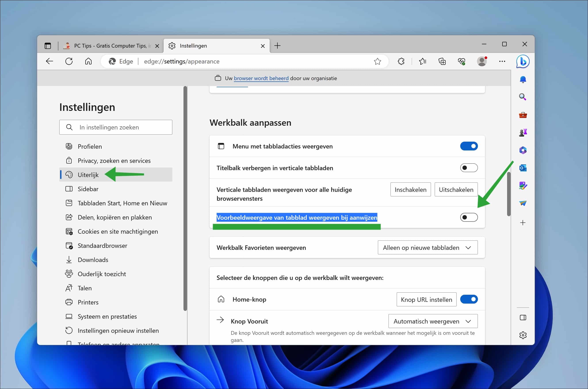
Task: Open the Designer sidebar icon
Action: 523,186
